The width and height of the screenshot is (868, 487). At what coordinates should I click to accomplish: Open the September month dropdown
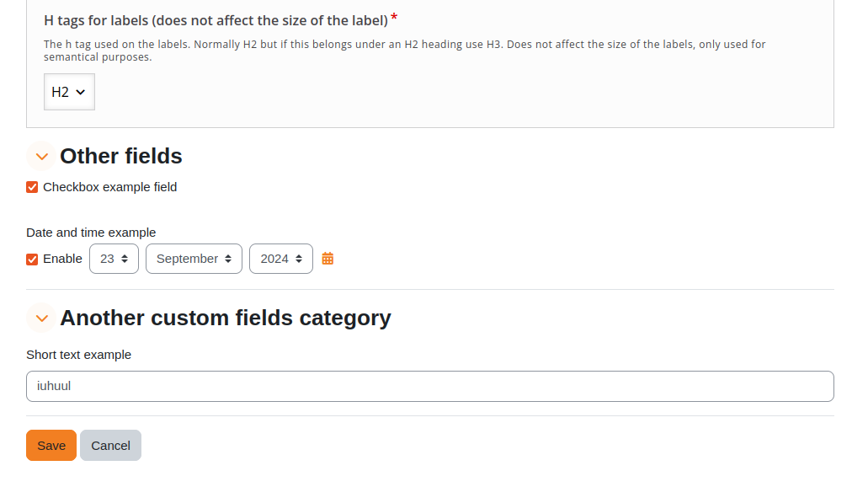coord(194,259)
